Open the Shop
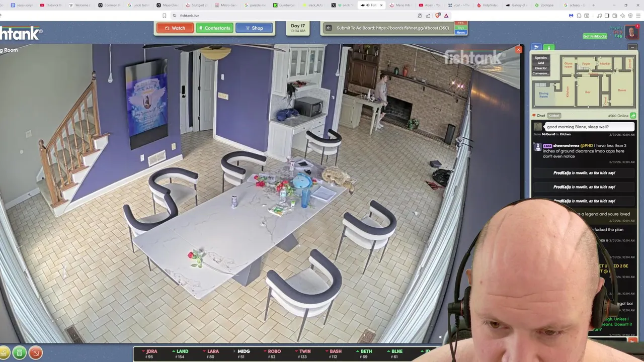This screenshot has width=644, height=362. [x=254, y=28]
